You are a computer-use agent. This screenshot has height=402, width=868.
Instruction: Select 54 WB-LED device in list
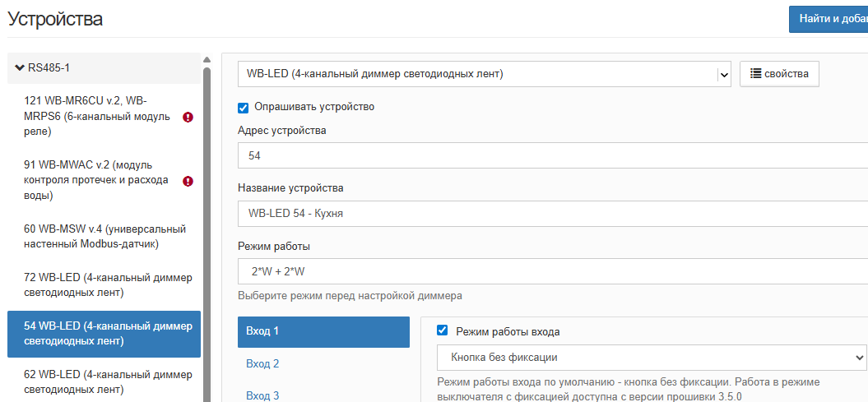click(x=104, y=334)
